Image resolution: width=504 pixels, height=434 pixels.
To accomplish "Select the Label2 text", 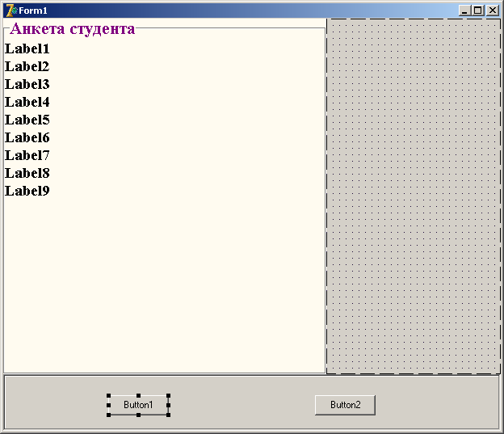I will (x=27, y=66).
